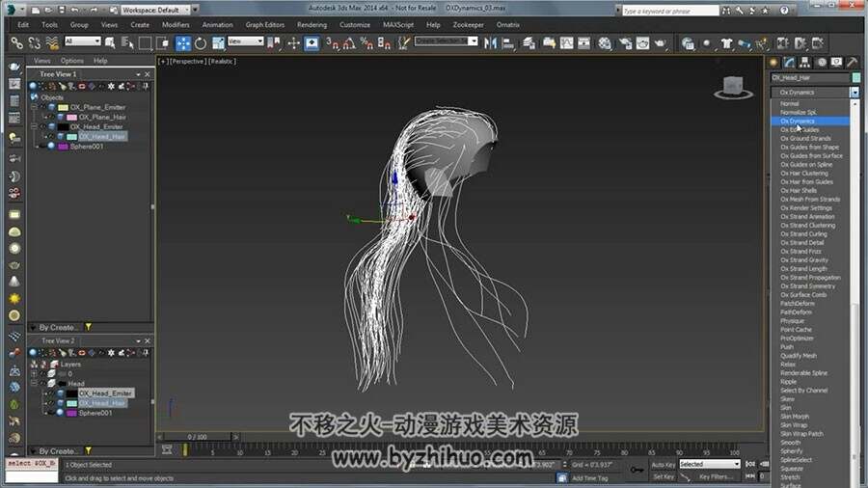Click the Help question mark icon
The height and width of the screenshot is (488, 868).
784,10
